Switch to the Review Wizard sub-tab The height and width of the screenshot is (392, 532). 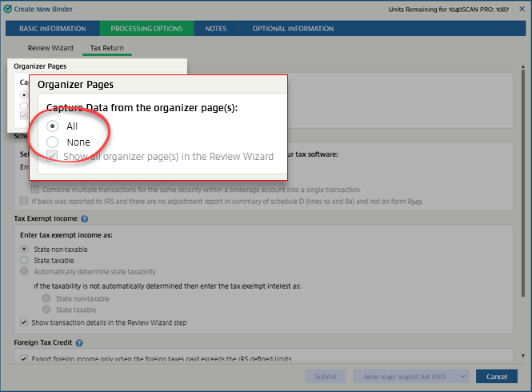(50, 49)
